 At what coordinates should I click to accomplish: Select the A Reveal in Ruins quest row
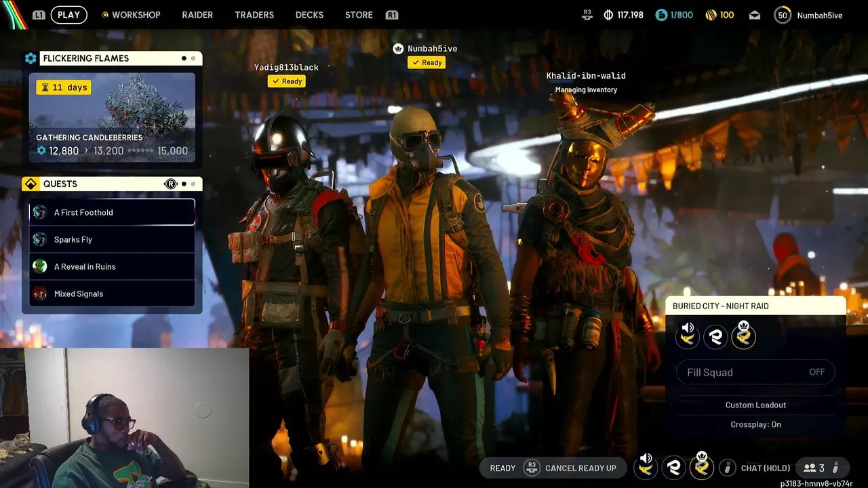112,266
